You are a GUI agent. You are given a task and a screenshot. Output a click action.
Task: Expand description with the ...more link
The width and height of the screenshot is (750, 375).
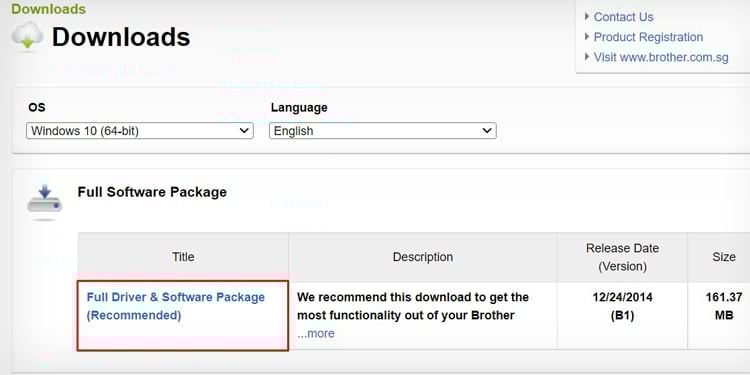pos(316,333)
